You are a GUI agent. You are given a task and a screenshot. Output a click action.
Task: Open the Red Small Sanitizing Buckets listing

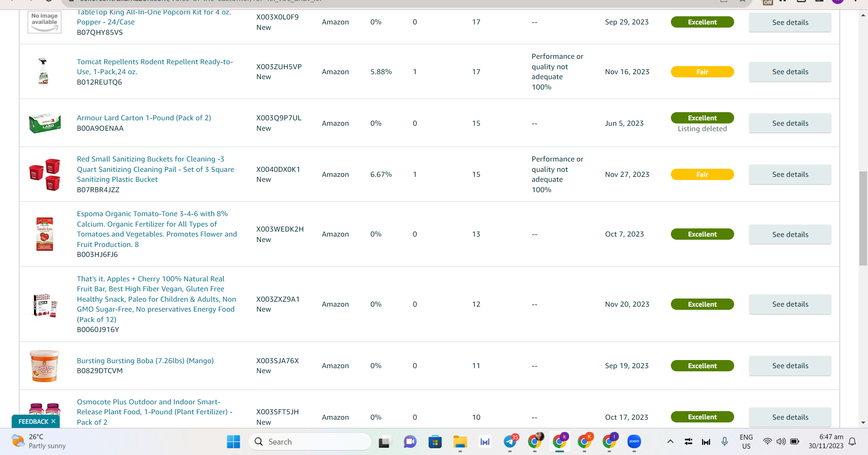(156, 169)
